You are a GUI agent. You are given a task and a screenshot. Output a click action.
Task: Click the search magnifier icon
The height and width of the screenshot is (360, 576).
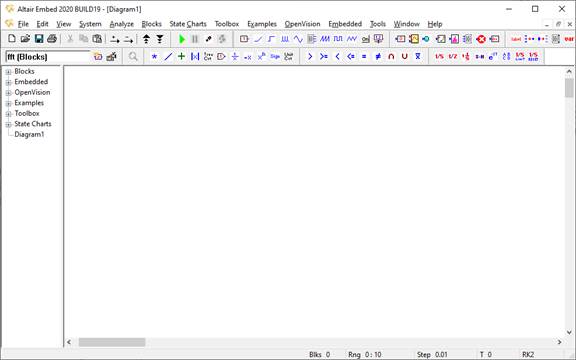(133, 57)
